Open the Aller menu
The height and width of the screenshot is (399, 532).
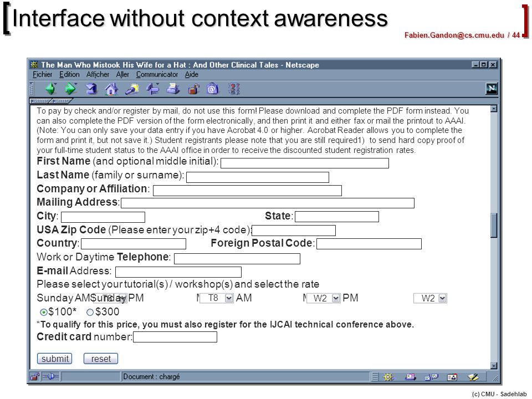(122, 74)
